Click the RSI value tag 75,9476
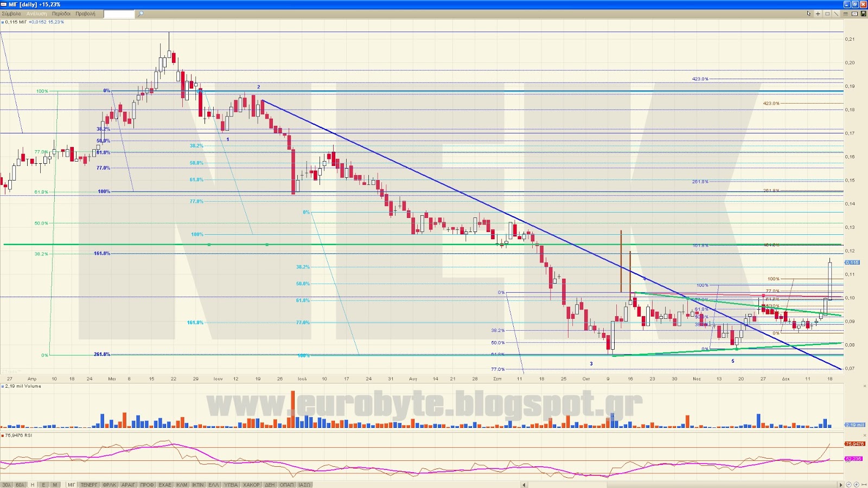This screenshot has width=868, height=488. point(854,444)
